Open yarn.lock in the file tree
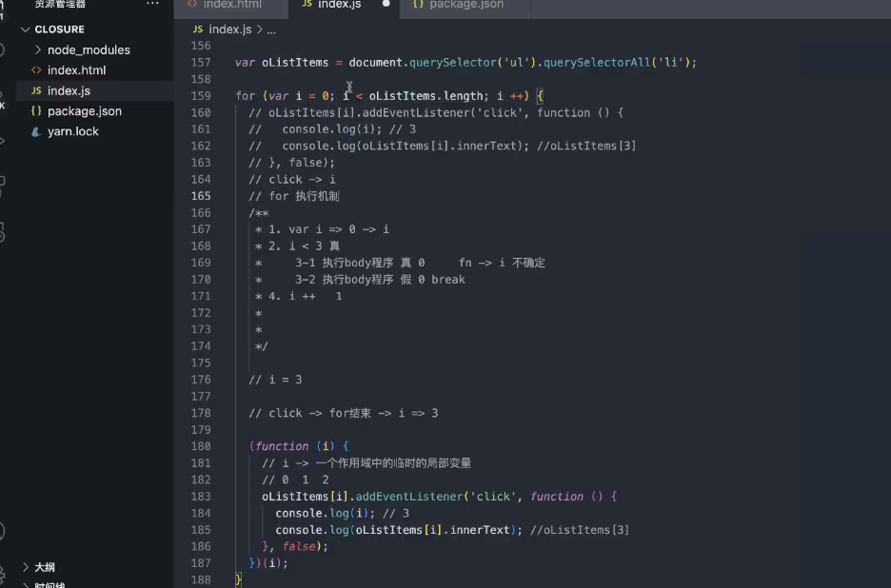The width and height of the screenshot is (891, 588). (72, 132)
